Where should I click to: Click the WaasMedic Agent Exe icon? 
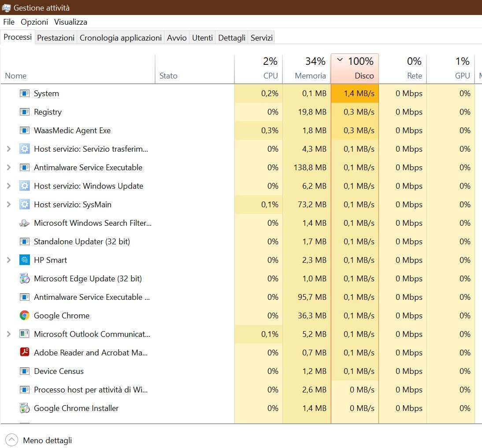pyautogui.click(x=25, y=131)
